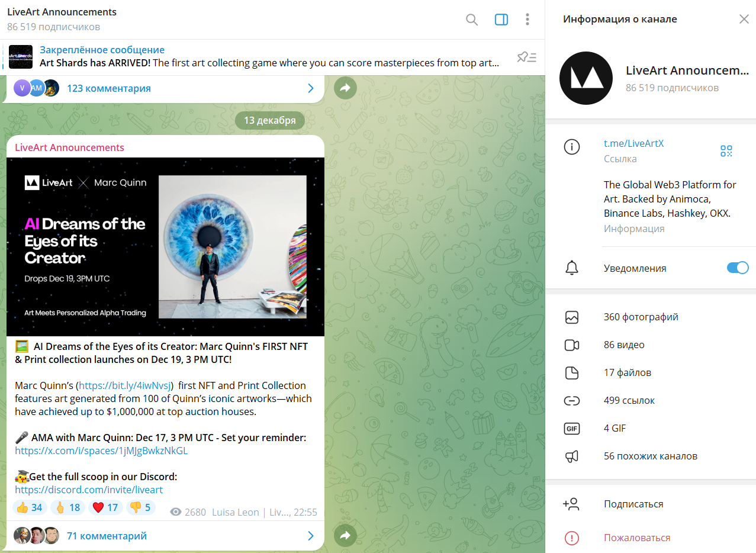Expand the 123 comments chevron arrow
The image size is (756, 553).
310,88
